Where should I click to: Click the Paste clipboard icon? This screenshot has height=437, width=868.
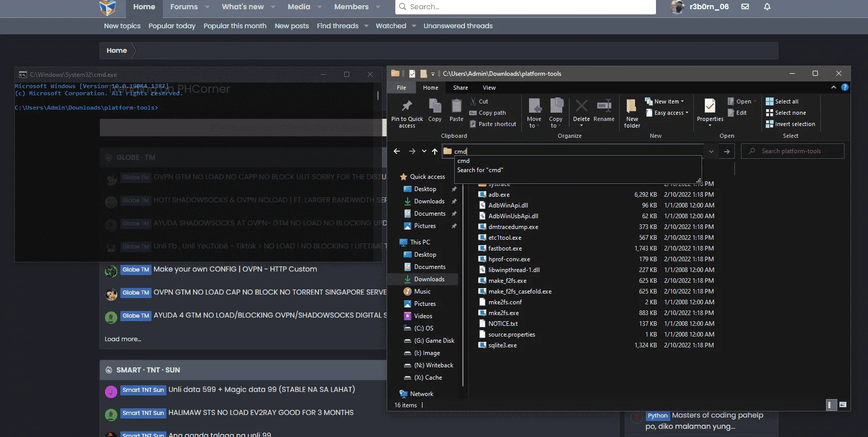point(456,106)
